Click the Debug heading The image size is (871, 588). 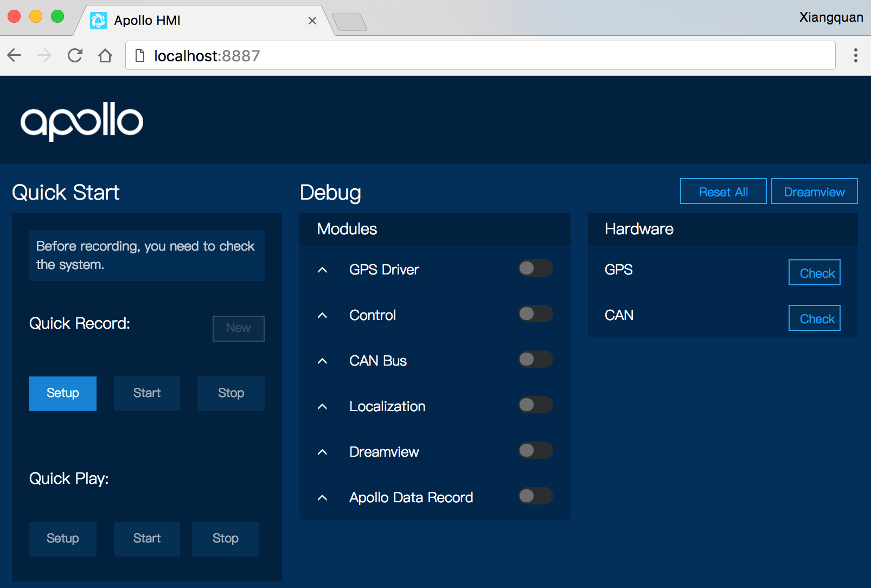coord(330,193)
